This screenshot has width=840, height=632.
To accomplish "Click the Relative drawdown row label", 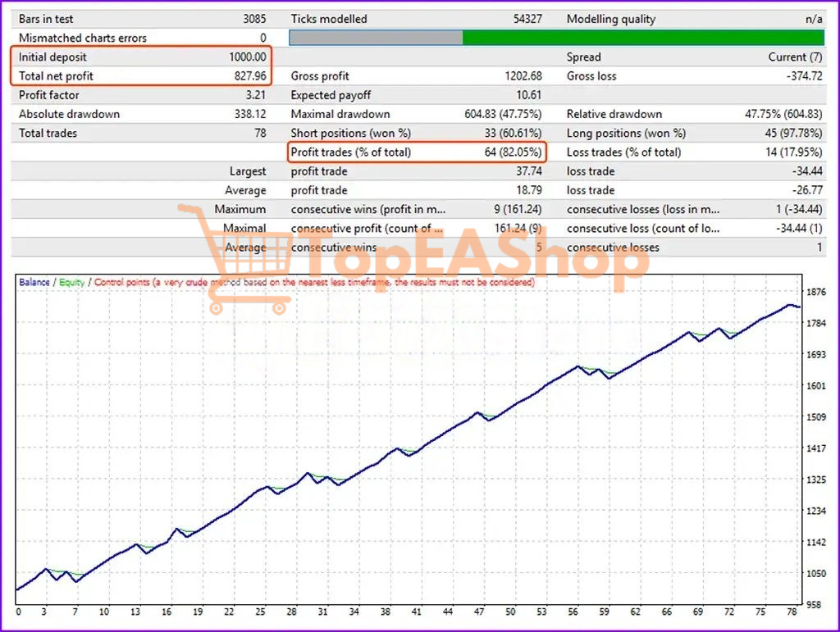I will pos(614,114).
